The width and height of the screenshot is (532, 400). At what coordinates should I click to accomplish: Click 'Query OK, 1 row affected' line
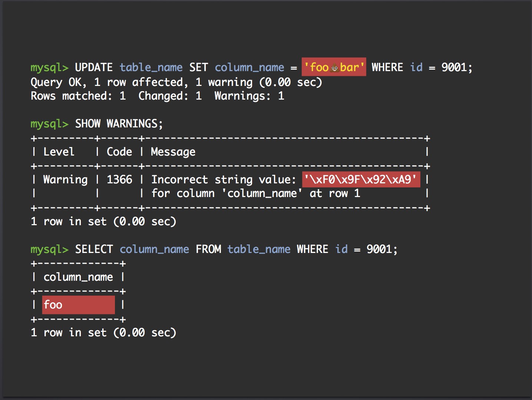(107, 82)
